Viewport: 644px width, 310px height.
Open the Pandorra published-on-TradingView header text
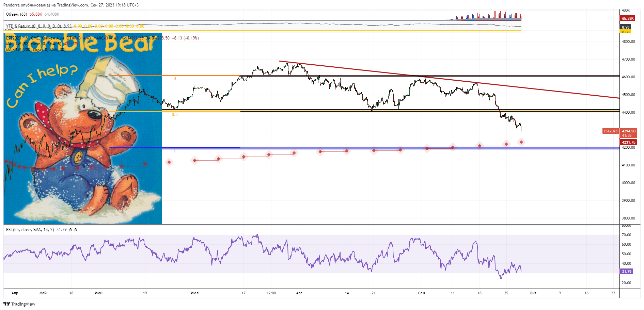[x=71, y=5]
